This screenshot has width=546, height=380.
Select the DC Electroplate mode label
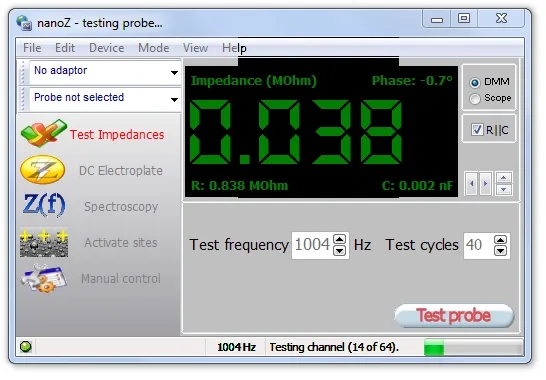121,171
